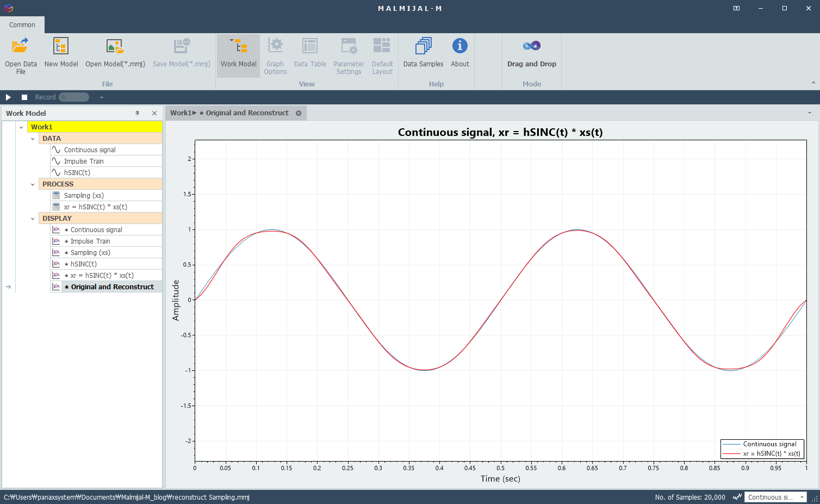Screen dimensions: 820x504
Task: Switch to Drag and Drop mode
Action: click(532, 53)
